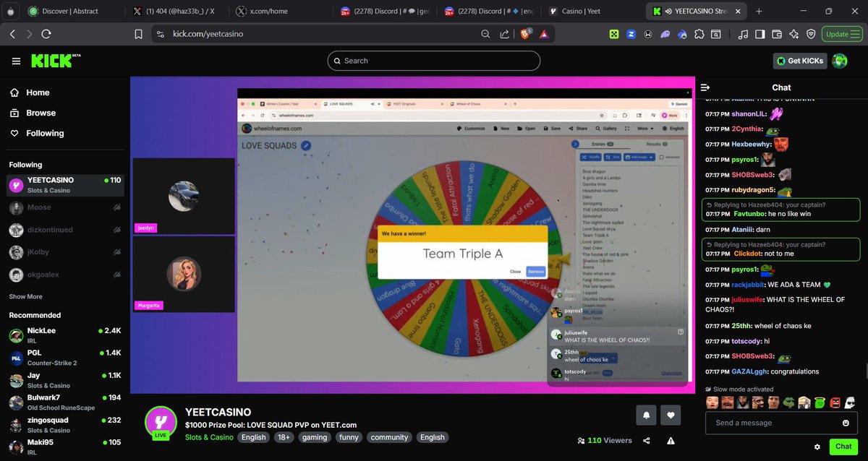Open the VPN shield icon
This screenshot has width=868, height=461.
tap(812, 34)
